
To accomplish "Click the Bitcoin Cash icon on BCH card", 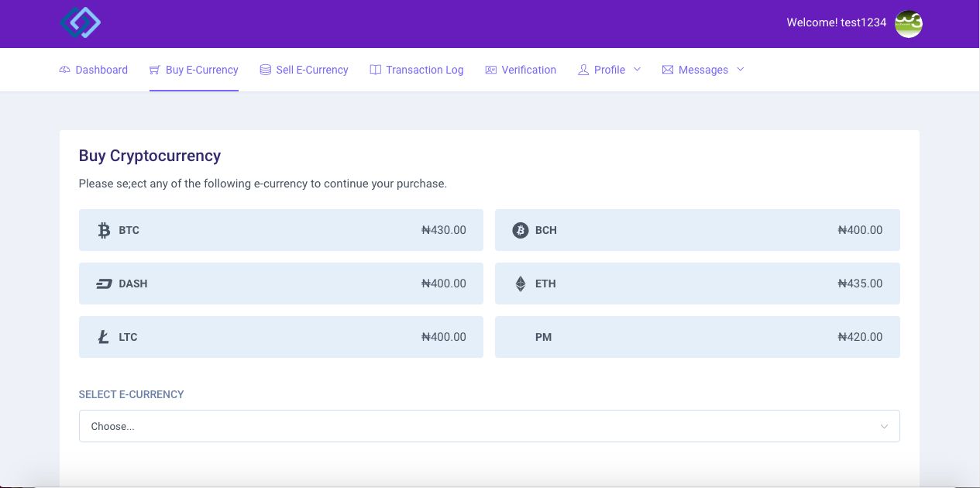I will [x=520, y=230].
